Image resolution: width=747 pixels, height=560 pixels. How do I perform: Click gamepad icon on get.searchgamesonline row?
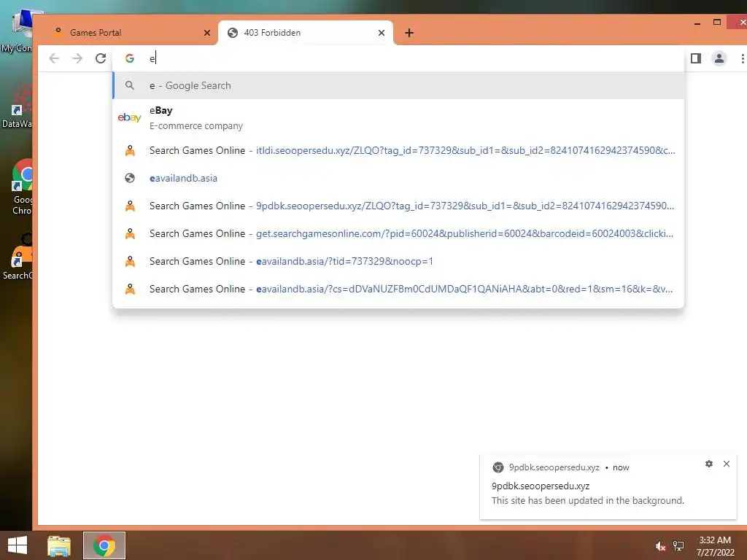pyautogui.click(x=130, y=234)
